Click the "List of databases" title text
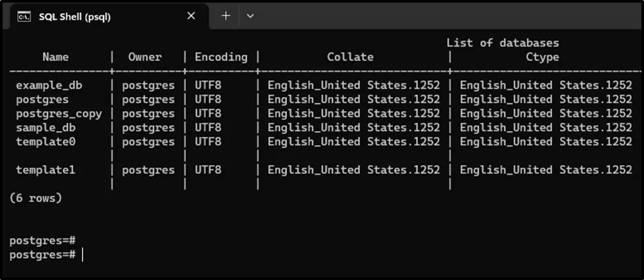This screenshot has width=644, height=280. click(502, 43)
